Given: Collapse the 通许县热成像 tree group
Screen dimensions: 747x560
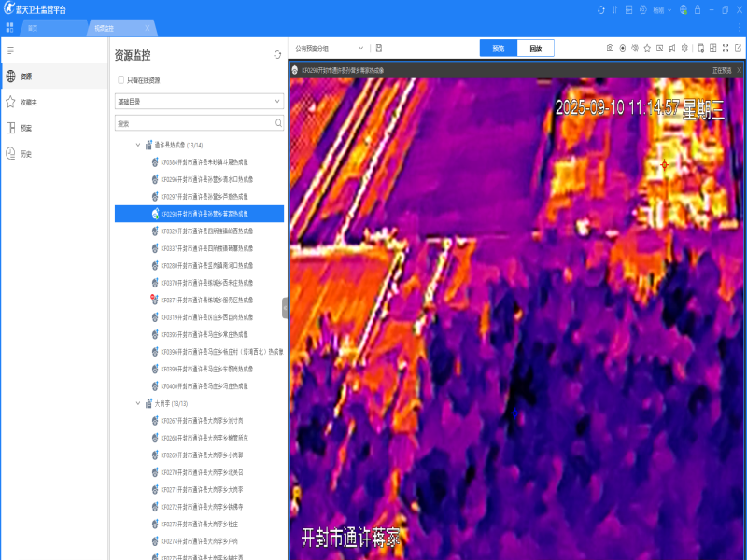Looking at the screenshot, I should pyautogui.click(x=138, y=145).
